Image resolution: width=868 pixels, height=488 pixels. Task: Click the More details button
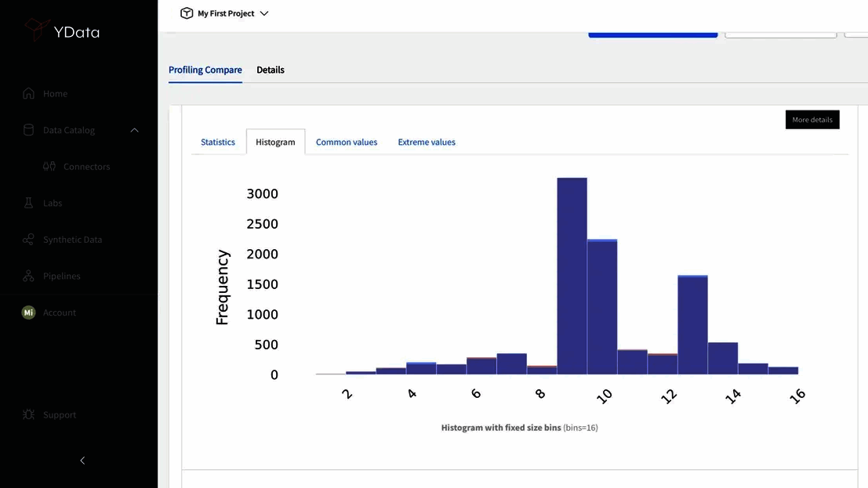pyautogui.click(x=812, y=119)
